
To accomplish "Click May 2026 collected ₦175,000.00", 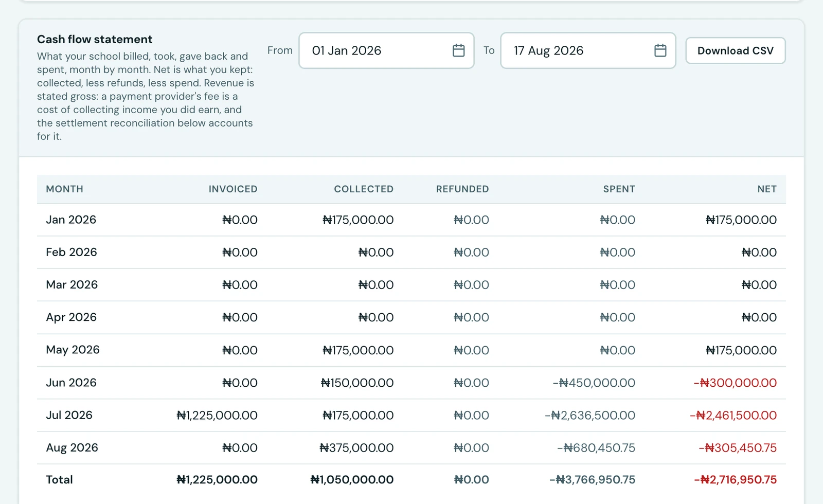I will (358, 350).
